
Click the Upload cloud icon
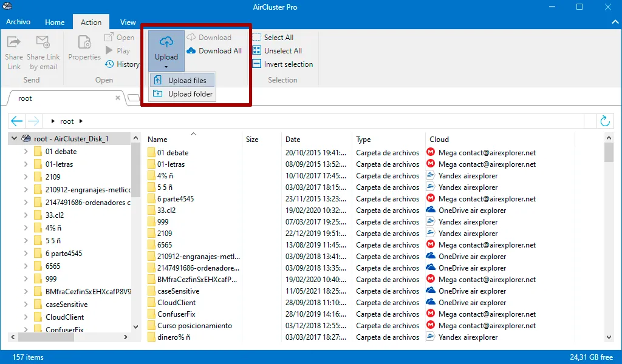pyautogui.click(x=166, y=42)
